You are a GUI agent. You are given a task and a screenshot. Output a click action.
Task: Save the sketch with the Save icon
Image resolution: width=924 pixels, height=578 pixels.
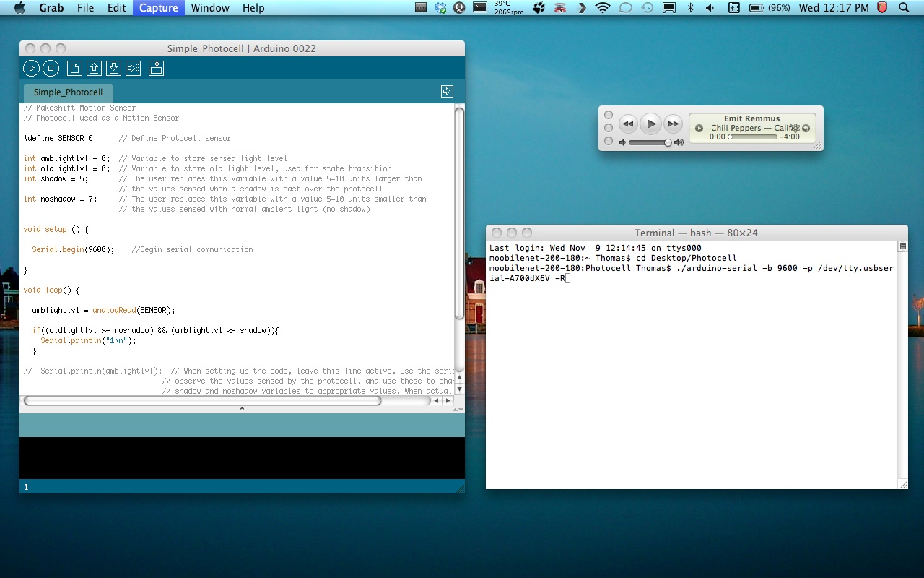113,69
